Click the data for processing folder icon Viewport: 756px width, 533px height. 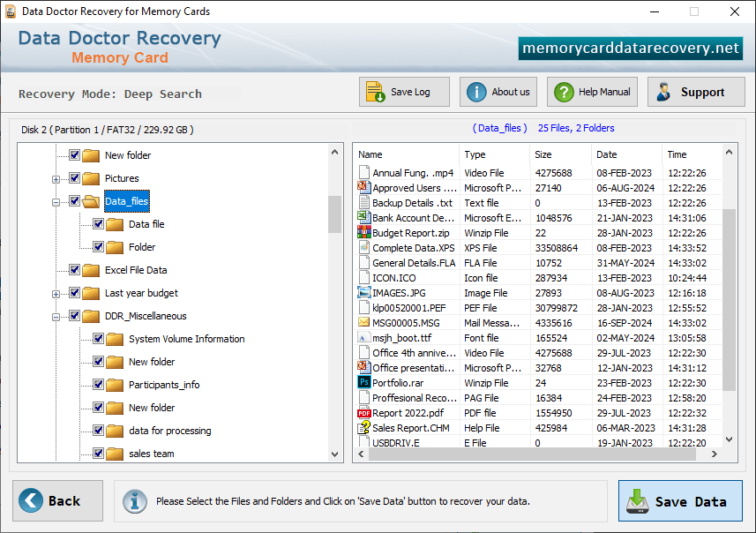[115, 431]
